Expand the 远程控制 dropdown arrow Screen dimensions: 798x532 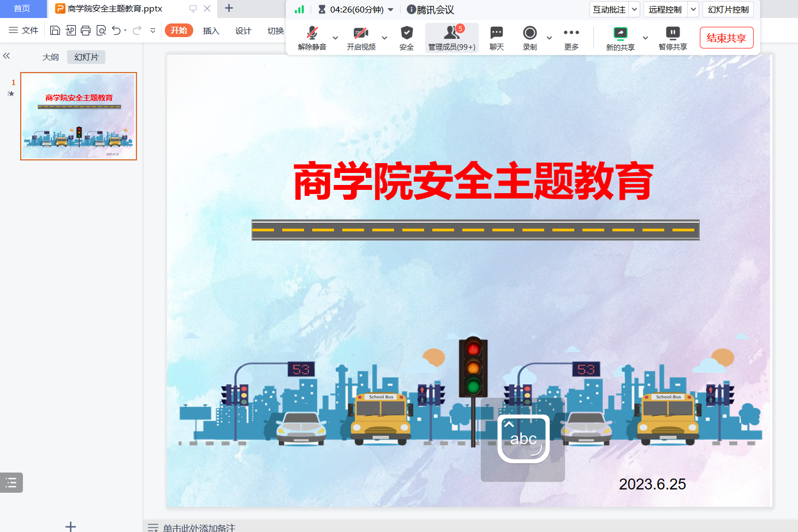click(x=693, y=9)
